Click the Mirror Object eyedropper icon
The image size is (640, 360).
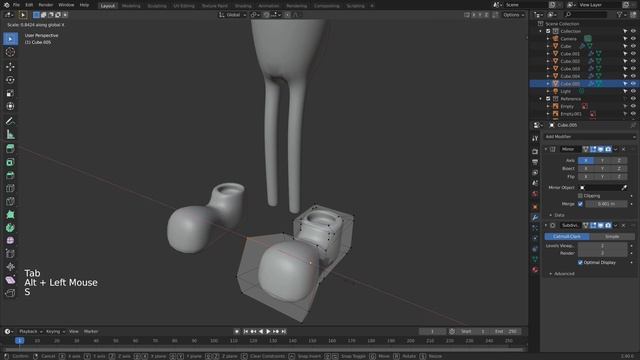coord(624,187)
